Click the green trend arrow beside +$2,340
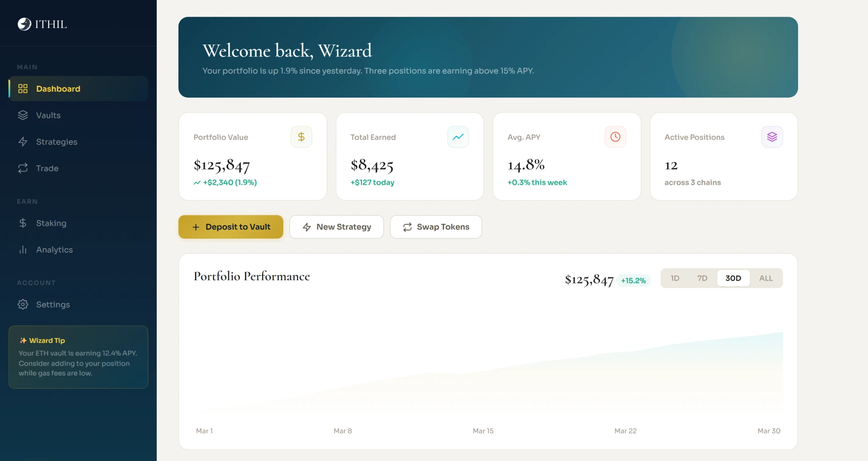 [x=197, y=183]
